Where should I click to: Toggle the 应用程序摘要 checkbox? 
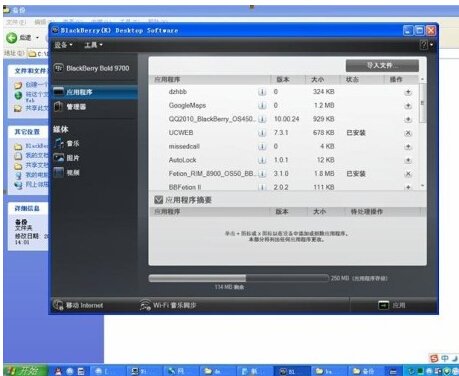pyautogui.click(x=159, y=200)
